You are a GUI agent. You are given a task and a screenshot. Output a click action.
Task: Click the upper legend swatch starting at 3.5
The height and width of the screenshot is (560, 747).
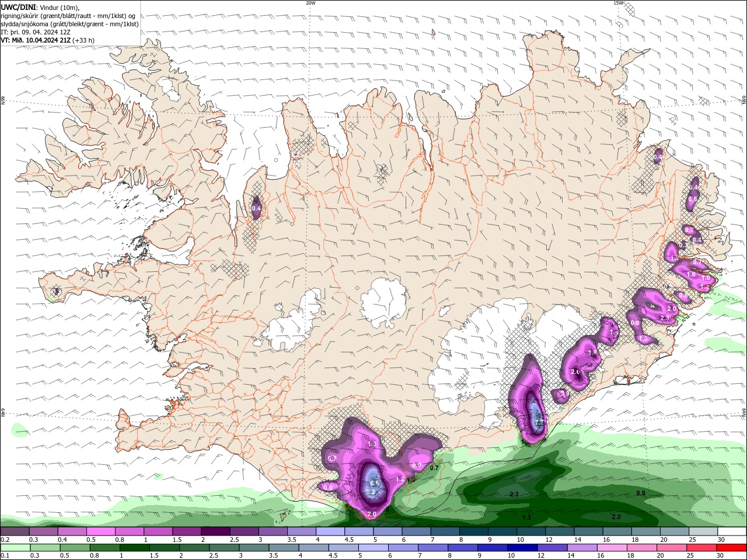coord(301,531)
